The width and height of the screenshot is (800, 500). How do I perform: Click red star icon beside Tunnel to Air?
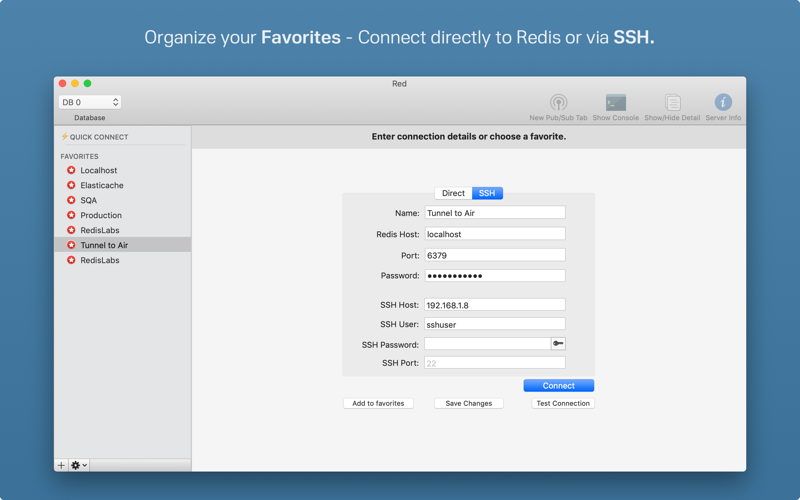71,245
